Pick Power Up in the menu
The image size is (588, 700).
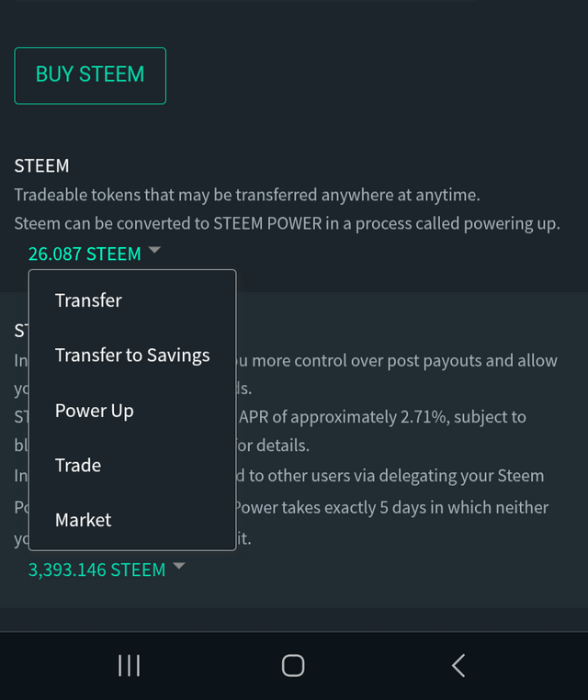[x=95, y=411]
